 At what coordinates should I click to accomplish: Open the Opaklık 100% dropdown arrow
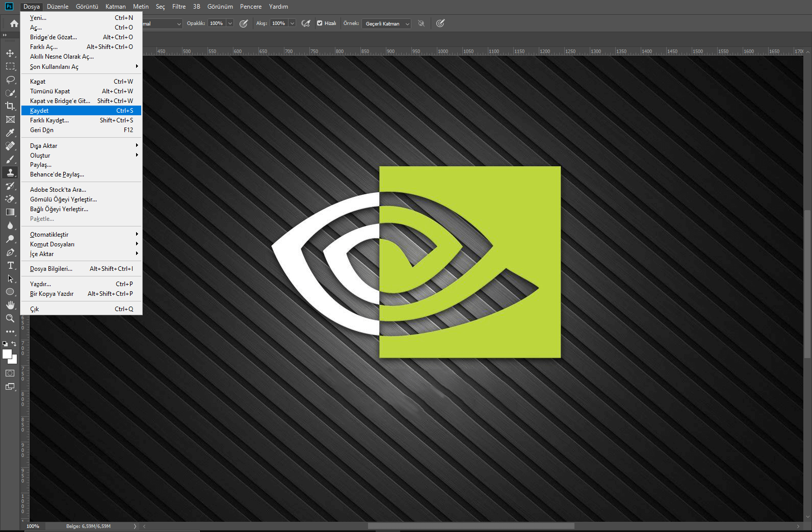(x=230, y=23)
